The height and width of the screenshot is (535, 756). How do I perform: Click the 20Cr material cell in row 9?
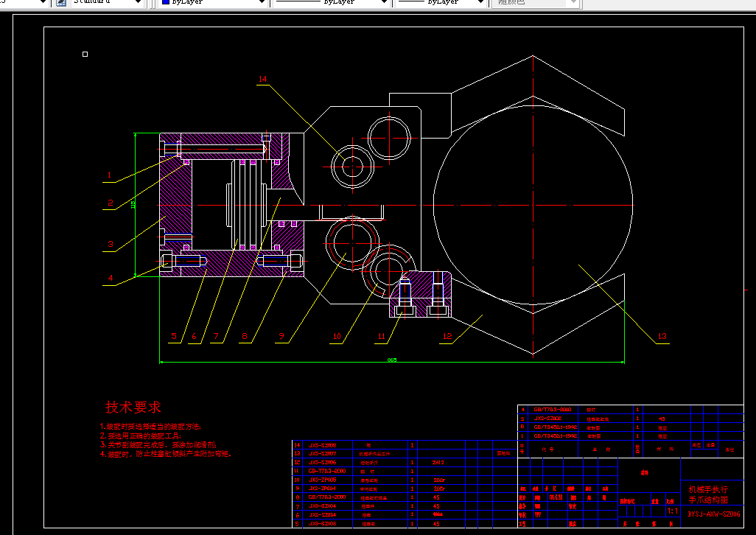click(x=438, y=489)
